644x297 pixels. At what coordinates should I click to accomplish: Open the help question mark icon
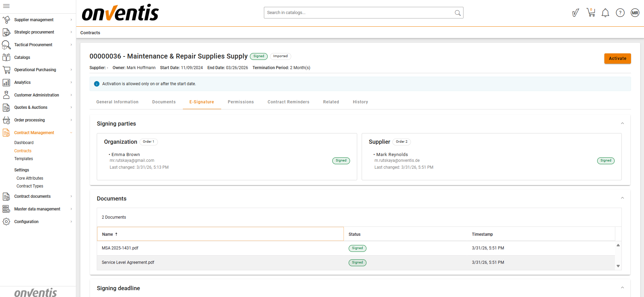pyautogui.click(x=620, y=13)
